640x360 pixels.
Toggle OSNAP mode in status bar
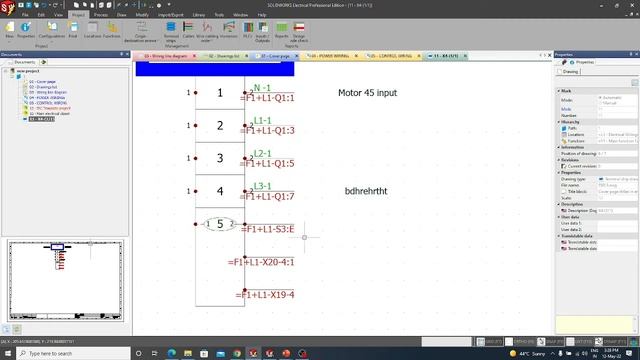[x=610, y=341]
